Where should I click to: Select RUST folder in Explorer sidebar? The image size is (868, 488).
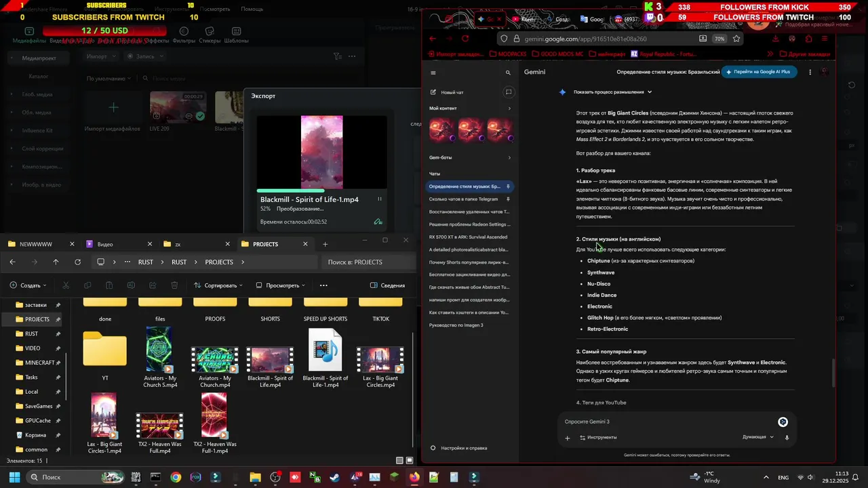[32, 333]
